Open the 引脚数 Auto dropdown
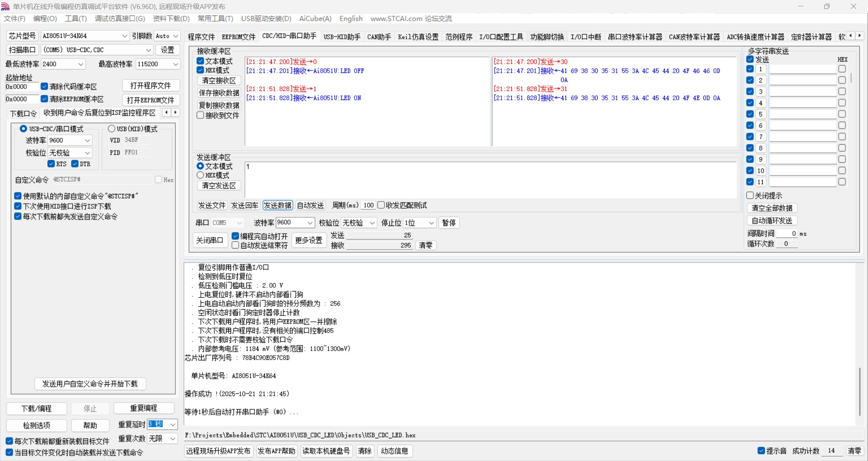 pyautogui.click(x=176, y=36)
